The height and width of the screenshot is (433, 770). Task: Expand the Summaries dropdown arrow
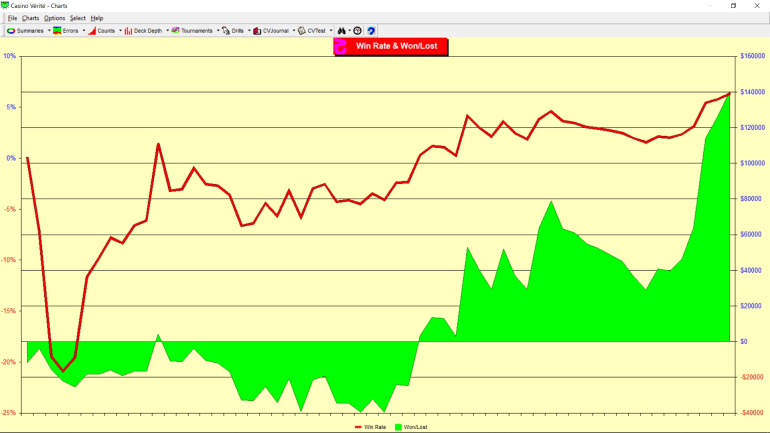(48, 31)
